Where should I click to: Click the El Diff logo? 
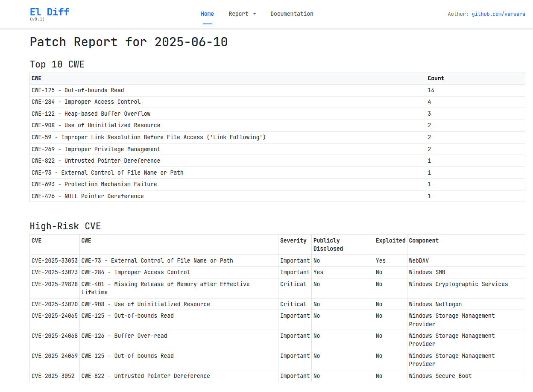tap(50, 12)
